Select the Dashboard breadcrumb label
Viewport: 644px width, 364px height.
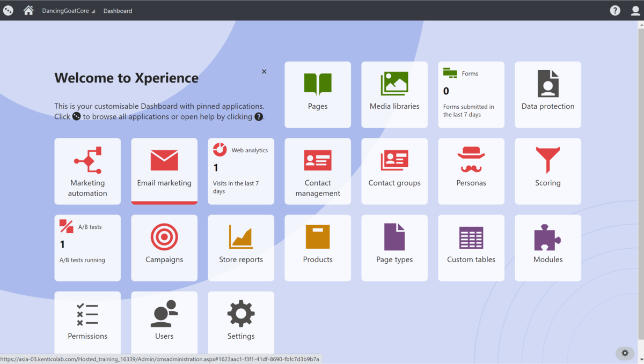click(118, 11)
